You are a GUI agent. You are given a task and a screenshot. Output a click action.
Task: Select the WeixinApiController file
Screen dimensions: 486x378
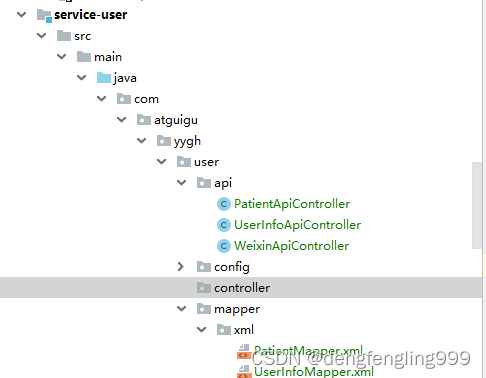(291, 246)
